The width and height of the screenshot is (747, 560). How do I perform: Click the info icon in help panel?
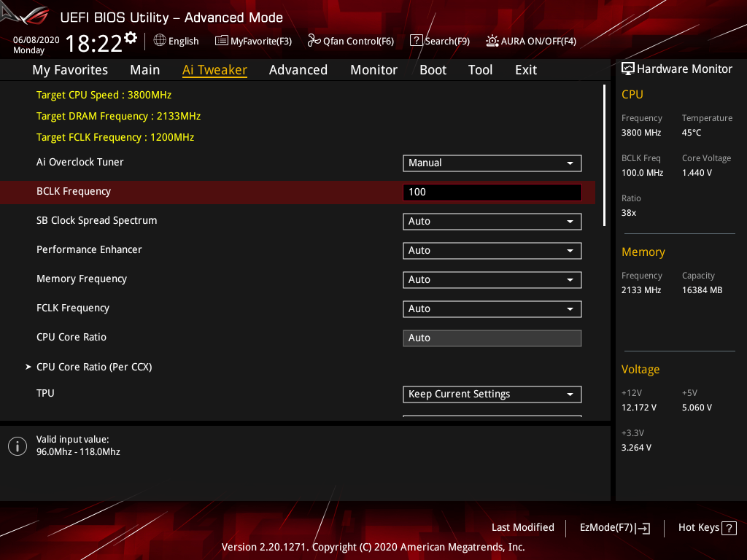pos(18,446)
